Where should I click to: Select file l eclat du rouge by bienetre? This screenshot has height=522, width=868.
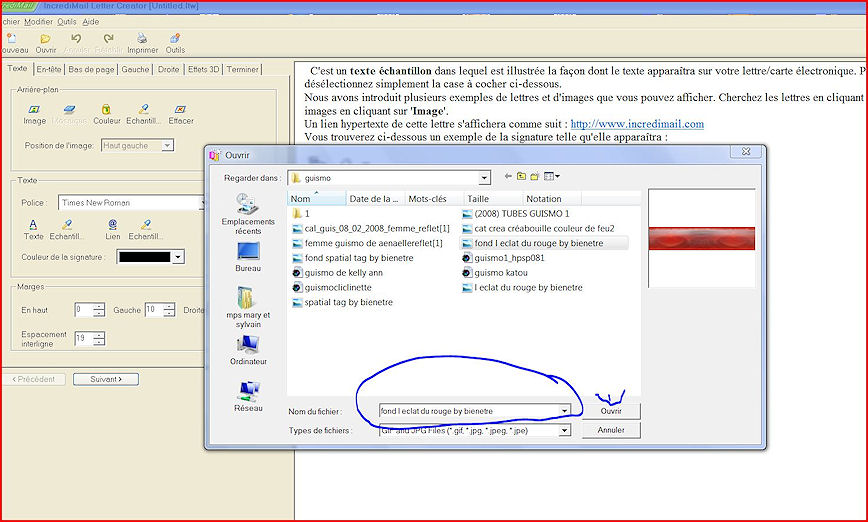522,288
